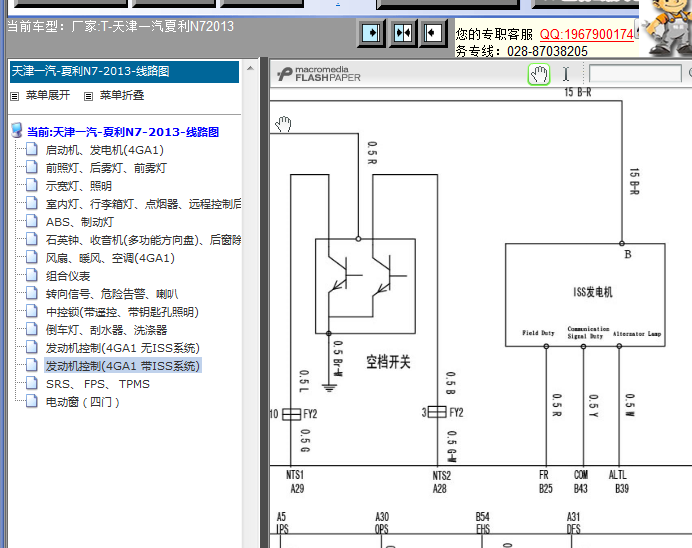
Task: Click the NTS1 A29 terminal label
Action: click(x=295, y=481)
